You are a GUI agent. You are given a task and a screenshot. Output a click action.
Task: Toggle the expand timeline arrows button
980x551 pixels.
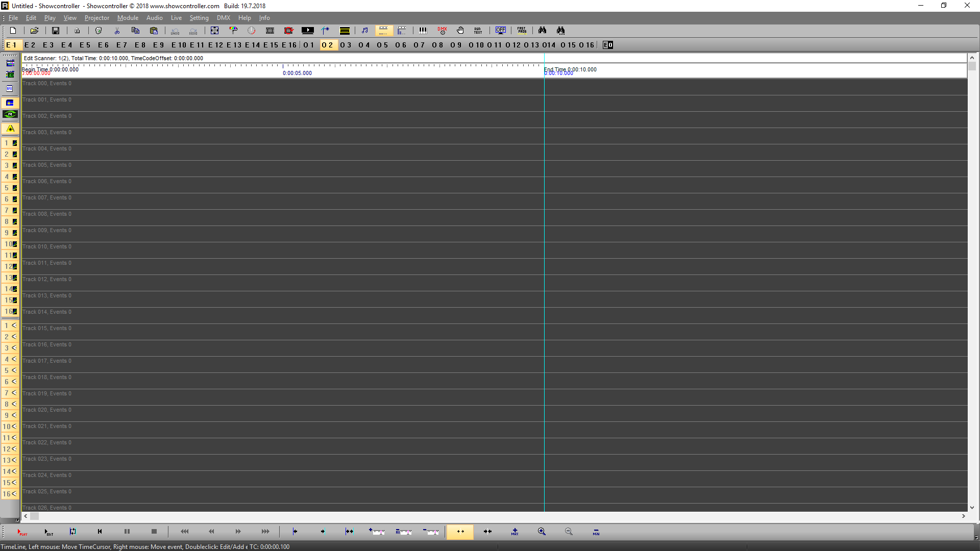pos(460,532)
